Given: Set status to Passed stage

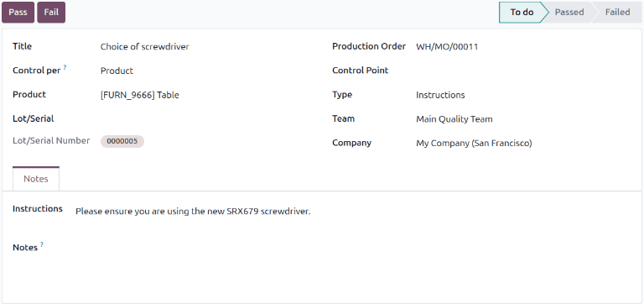Looking at the screenshot, I should pos(569,13).
